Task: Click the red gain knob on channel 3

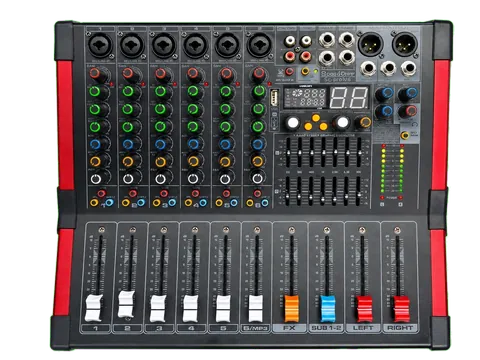Action: pyautogui.click(x=160, y=73)
